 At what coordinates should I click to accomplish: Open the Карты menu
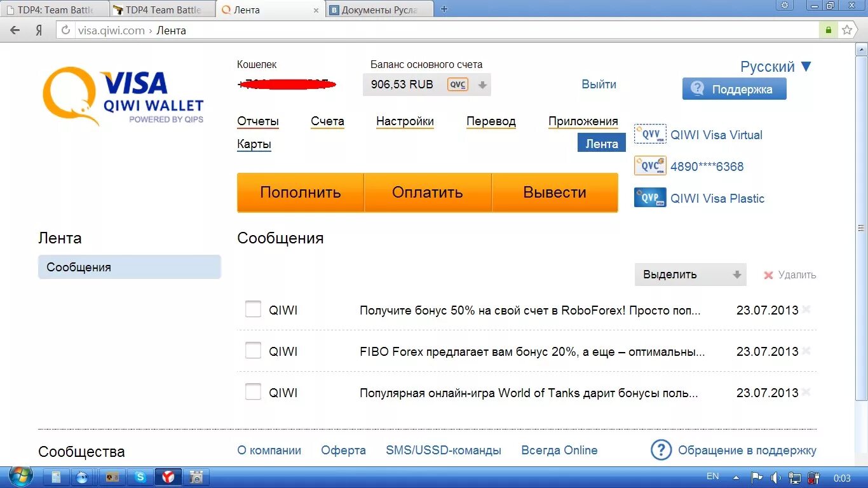pyautogui.click(x=254, y=144)
